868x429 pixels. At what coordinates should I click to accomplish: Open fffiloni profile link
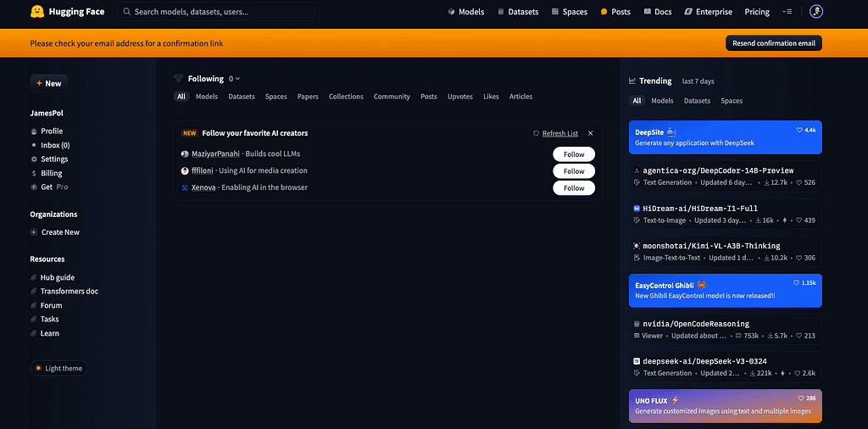pyautogui.click(x=203, y=170)
